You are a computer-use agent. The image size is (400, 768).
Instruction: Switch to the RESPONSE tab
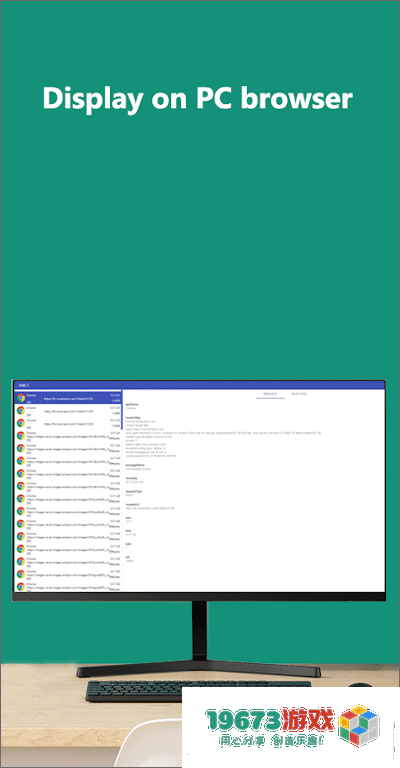click(299, 393)
